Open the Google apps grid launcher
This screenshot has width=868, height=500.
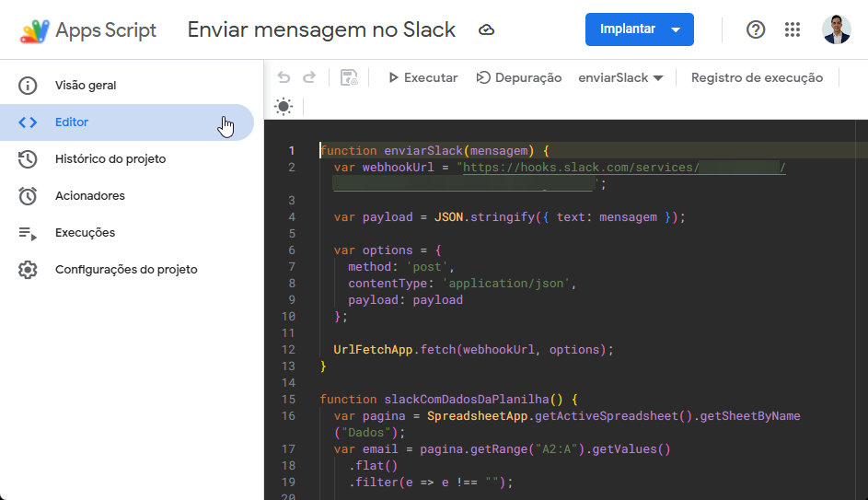793,29
